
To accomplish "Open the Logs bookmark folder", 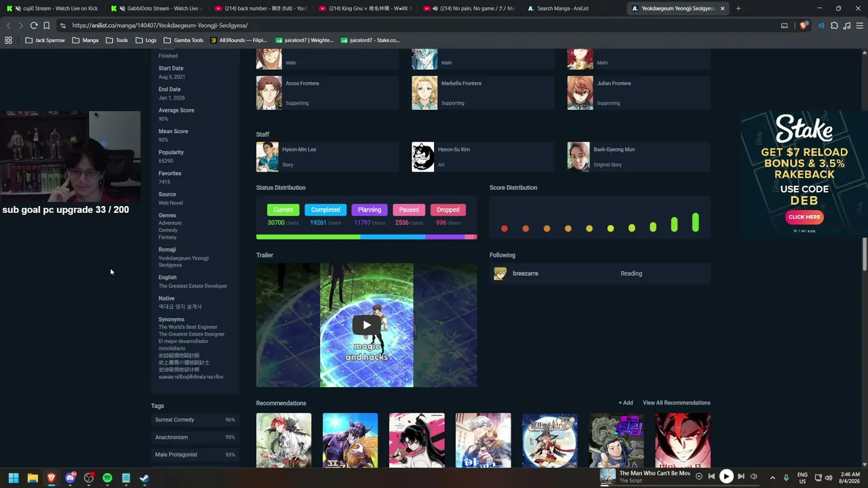I will pyautogui.click(x=146, y=40).
